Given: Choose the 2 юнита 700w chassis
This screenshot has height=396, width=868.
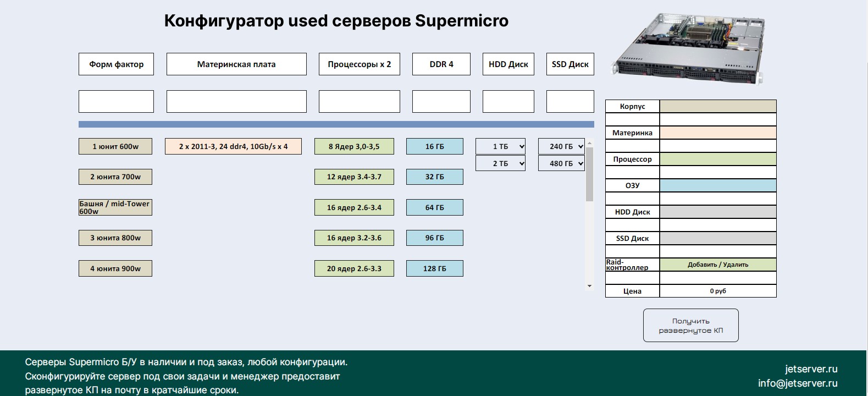Looking at the screenshot, I should click(115, 177).
